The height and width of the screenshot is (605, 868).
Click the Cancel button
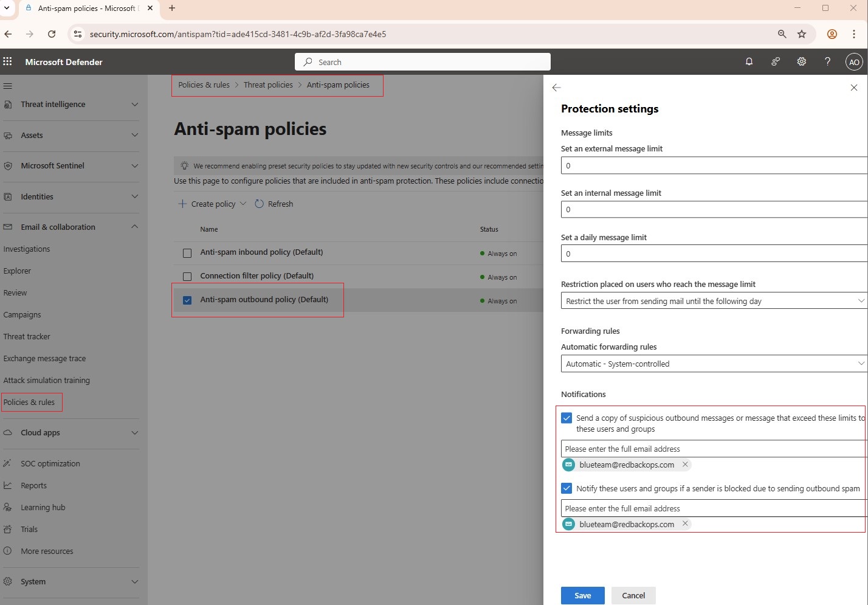[x=633, y=595]
